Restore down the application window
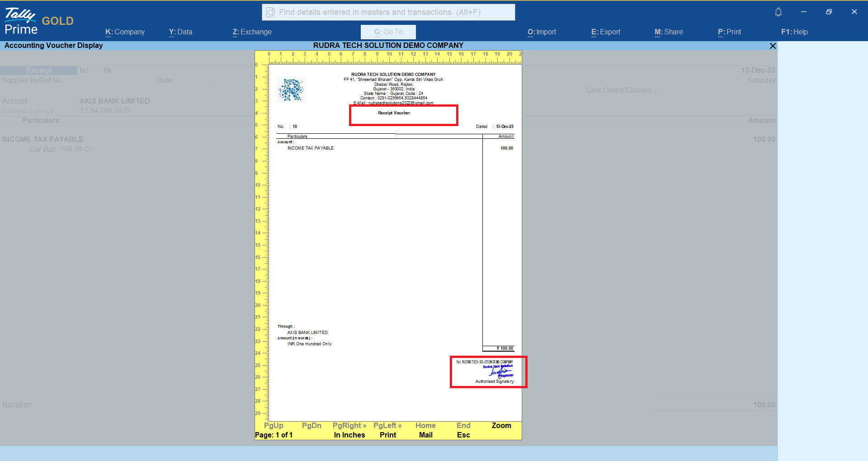 click(x=829, y=12)
